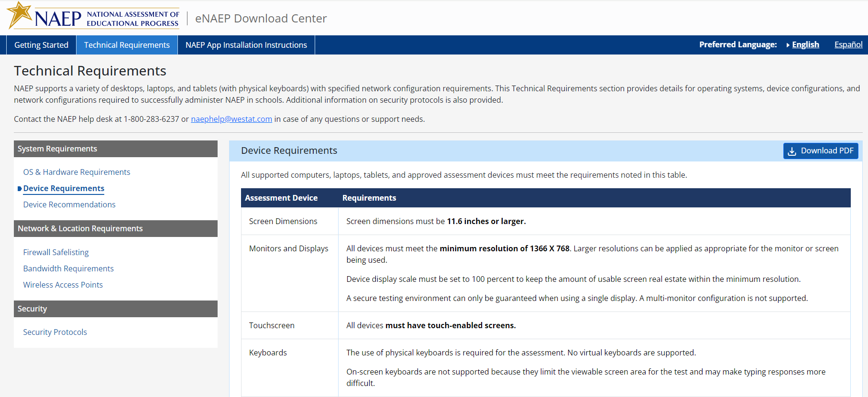The height and width of the screenshot is (397, 868).
Task: Open OS & Hardware Requirements page
Action: tap(77, 172)
